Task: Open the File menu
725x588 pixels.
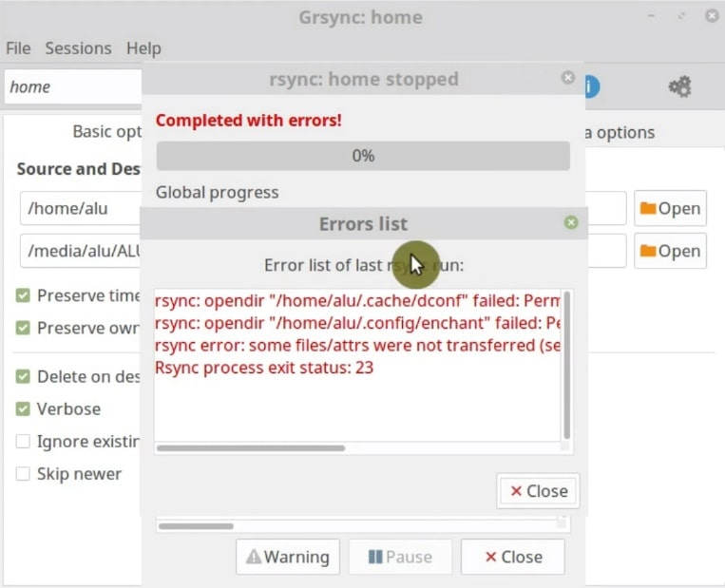Action: click(x=18, y=48)
